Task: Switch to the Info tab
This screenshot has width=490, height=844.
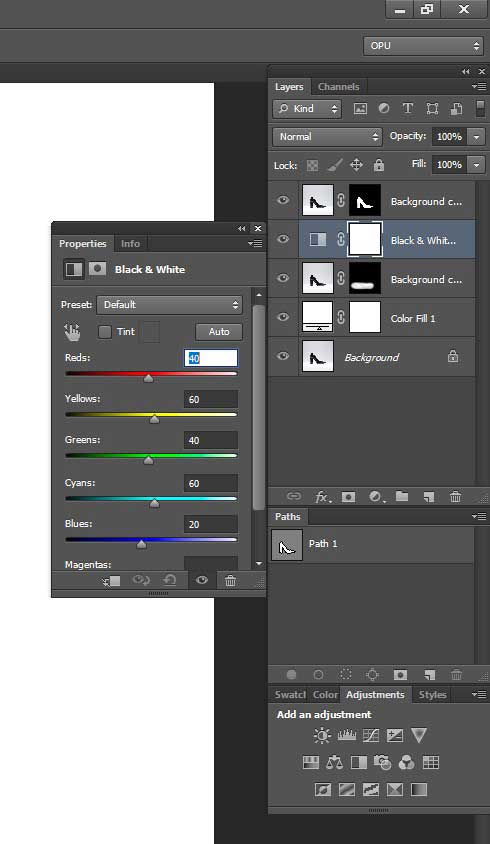Action: click(x=130, y=244)
